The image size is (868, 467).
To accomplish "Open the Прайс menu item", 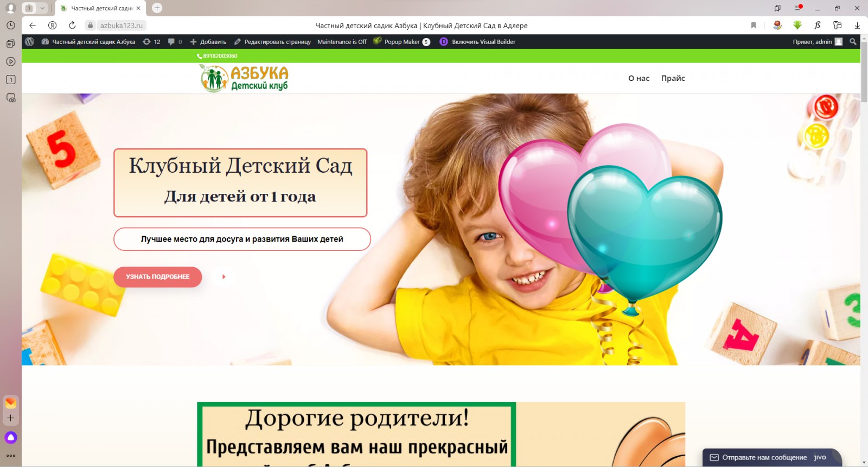I will click(x=673, y=78).
